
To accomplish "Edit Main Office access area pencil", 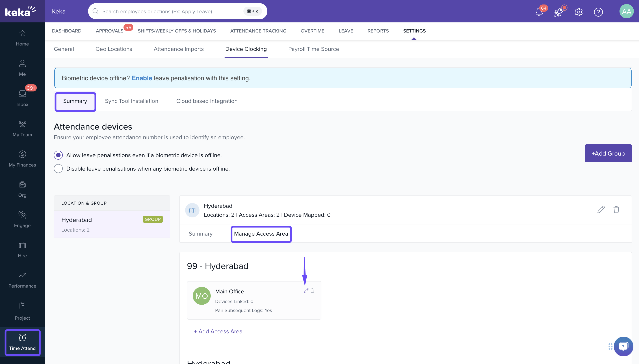I will coord(306,290).
